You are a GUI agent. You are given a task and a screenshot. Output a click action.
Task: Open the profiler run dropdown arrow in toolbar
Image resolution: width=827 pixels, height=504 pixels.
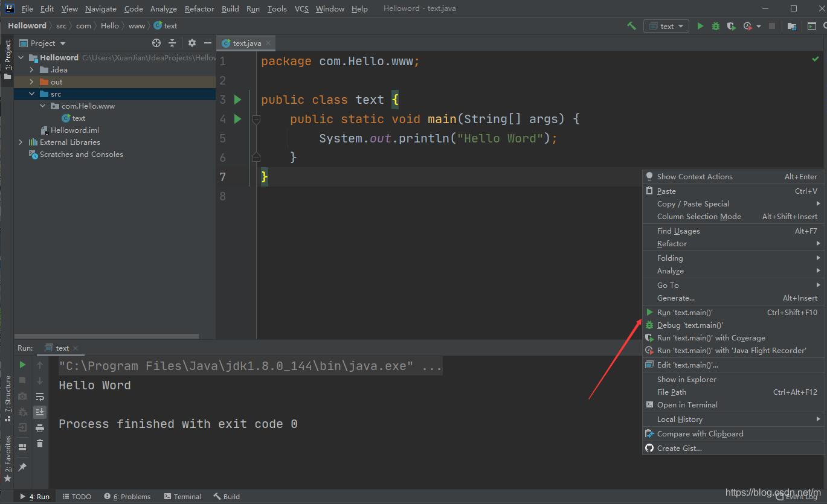759,27
